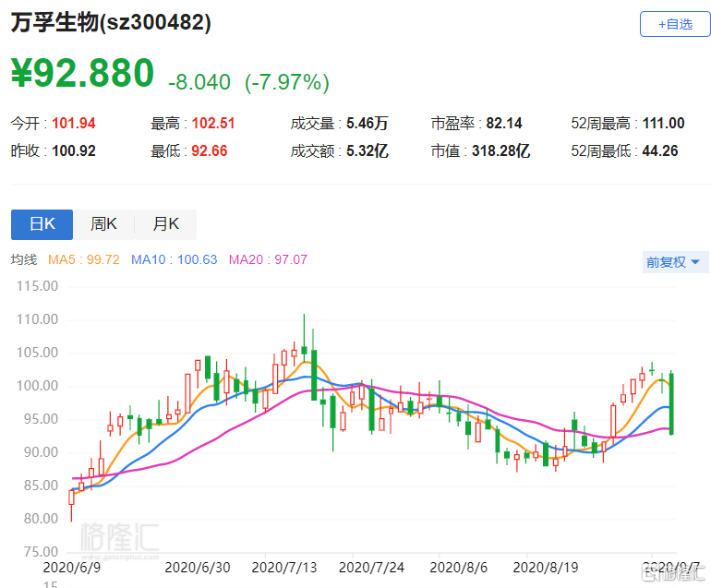Click the 最高 value 102.51

[213, 124]
